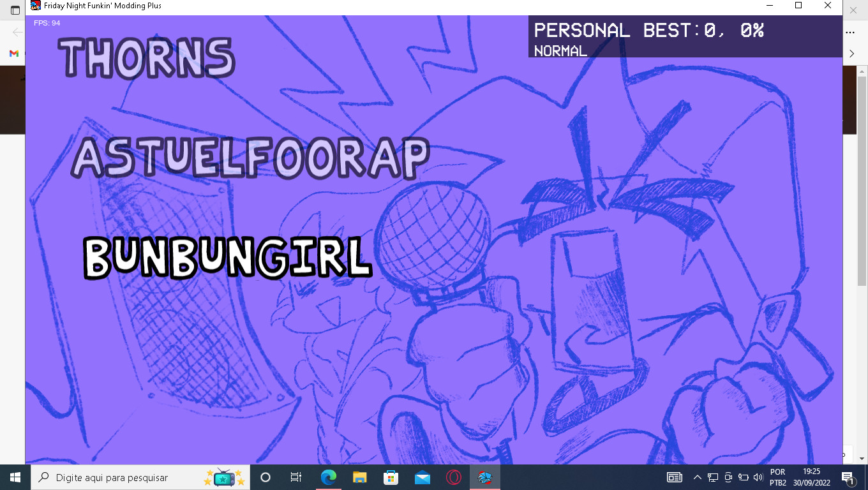Open the Gmail bookmark in the browser

[x=13, y=54]
